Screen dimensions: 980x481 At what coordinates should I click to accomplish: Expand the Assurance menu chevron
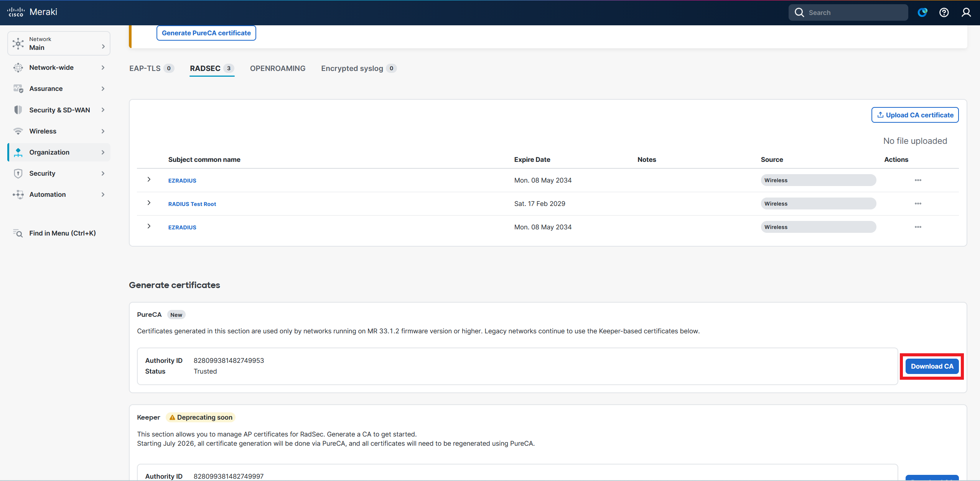pyautogui.click(x=103, y=89)
